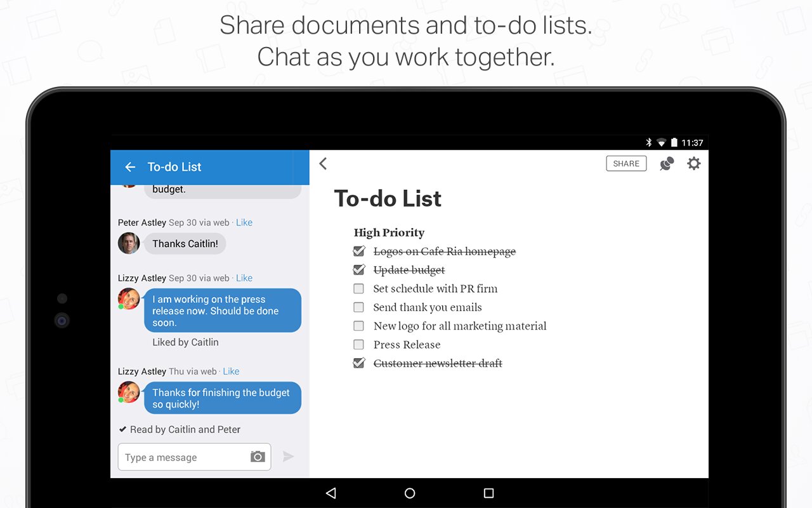Like Peter Astley's 'Thanks Caitlin!' message
The height and width of the screenshot is (508, 812).
point(244,222)
